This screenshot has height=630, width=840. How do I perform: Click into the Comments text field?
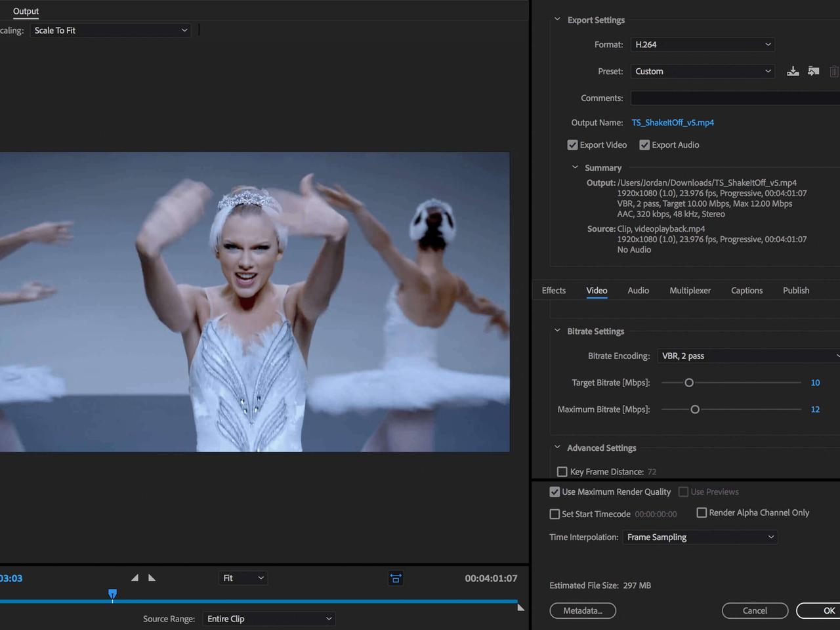(x=735, y=98)
